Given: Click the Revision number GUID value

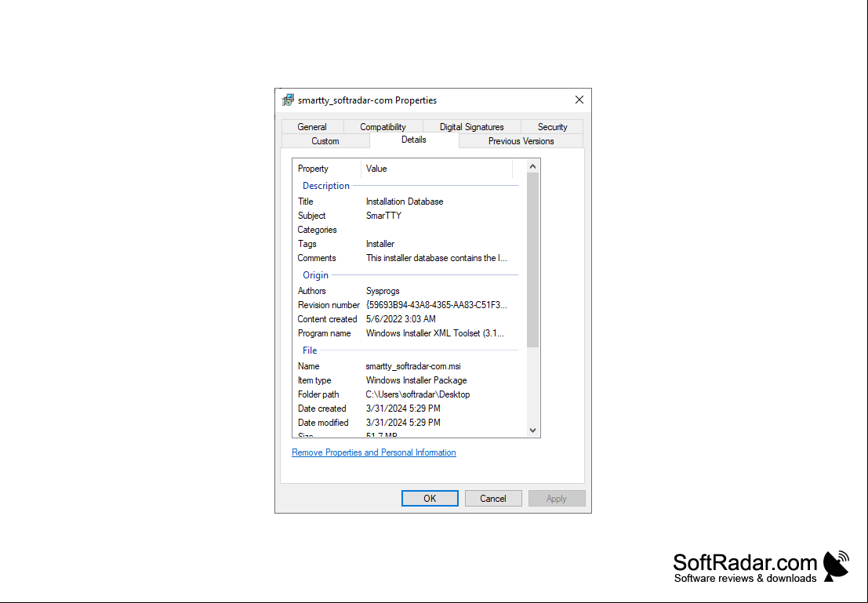Looking at the screenshot, I should click(x=436, y=305).
